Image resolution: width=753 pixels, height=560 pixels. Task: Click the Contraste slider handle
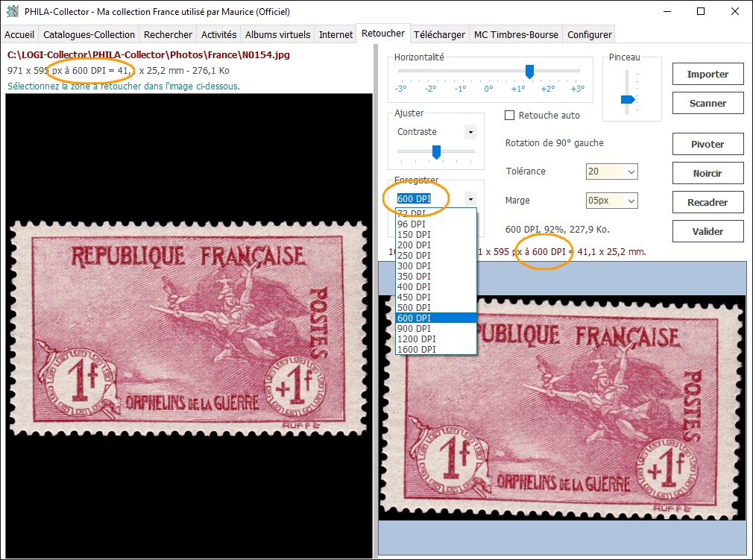436,152
